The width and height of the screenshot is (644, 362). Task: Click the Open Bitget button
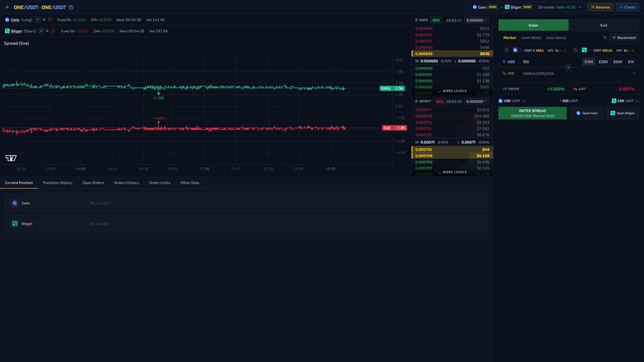pos(622,113)
